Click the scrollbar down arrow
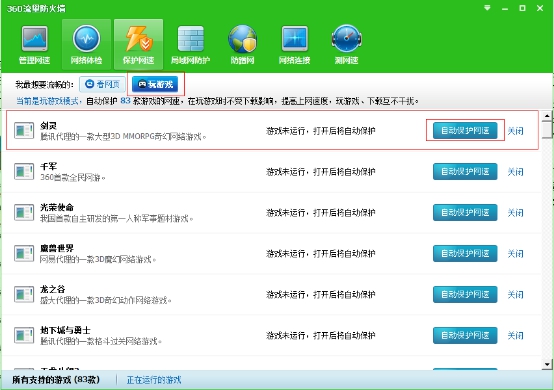 click(547, 365)
